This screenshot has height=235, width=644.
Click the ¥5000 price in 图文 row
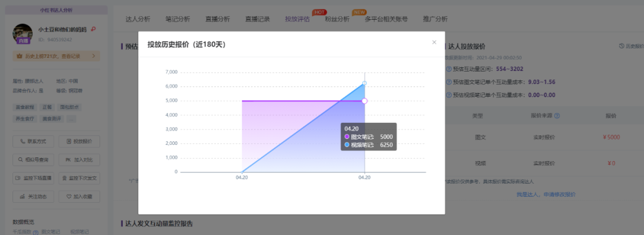coord(611,137)
